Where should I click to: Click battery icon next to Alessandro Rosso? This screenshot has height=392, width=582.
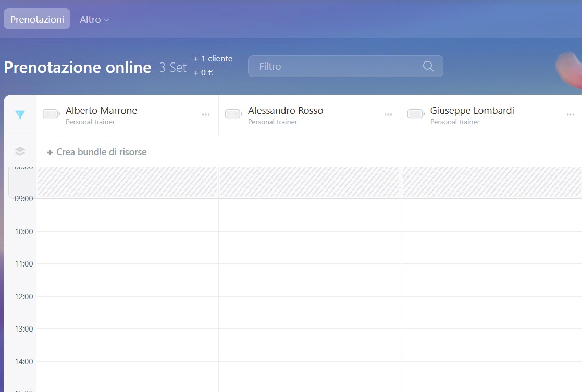coord(233,114)
